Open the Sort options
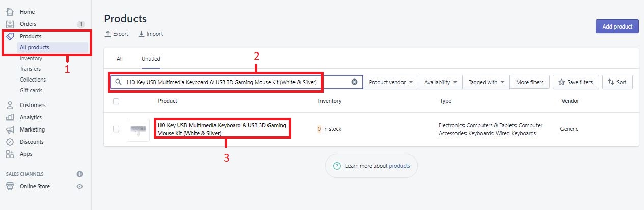The height and width of the screenshot is (210, 644). tap(618, 82)
